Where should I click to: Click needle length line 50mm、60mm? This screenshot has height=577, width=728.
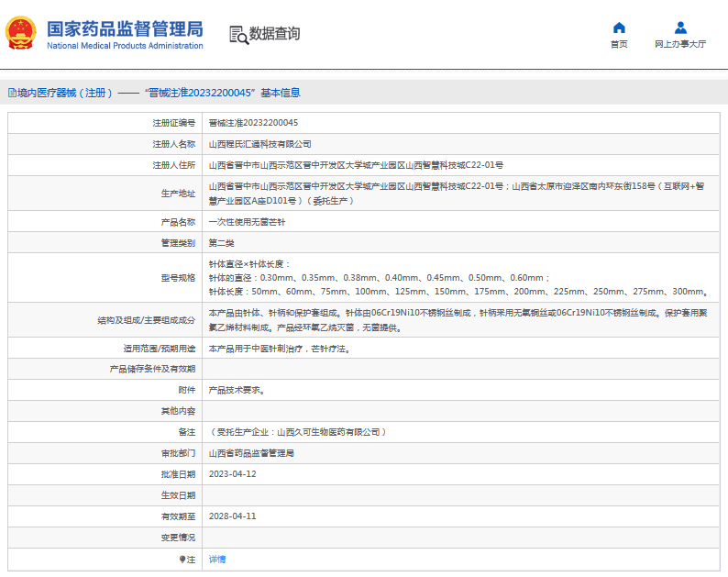click(x=458, y=292)
